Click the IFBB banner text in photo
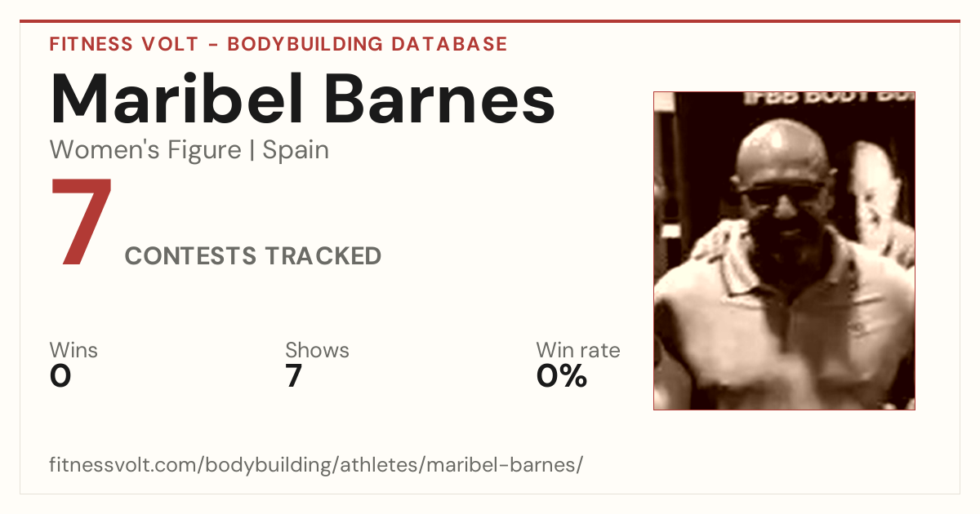This screenshot has height=514, width=980. coord(826,98)
